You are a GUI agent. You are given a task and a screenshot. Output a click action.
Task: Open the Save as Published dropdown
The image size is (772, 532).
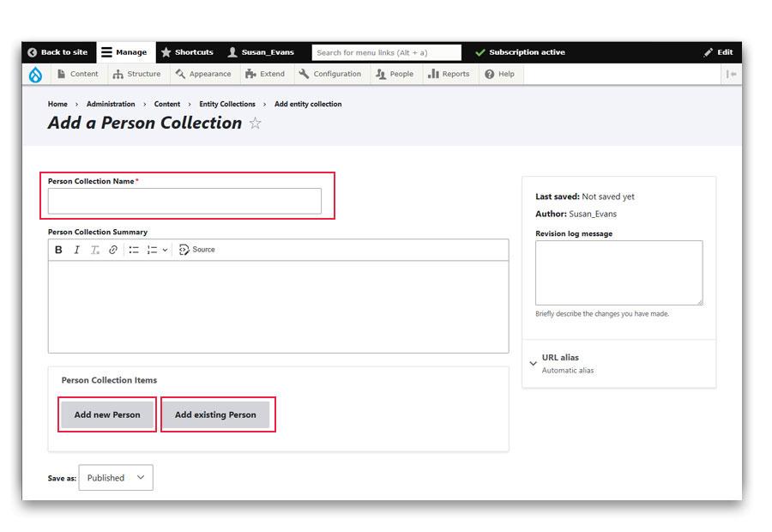(x=116, y=478)
